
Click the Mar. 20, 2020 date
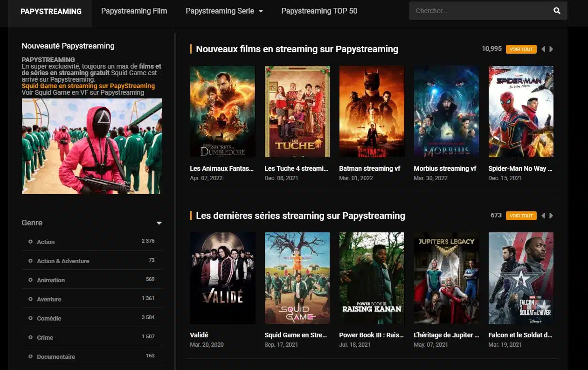point(207,345)
